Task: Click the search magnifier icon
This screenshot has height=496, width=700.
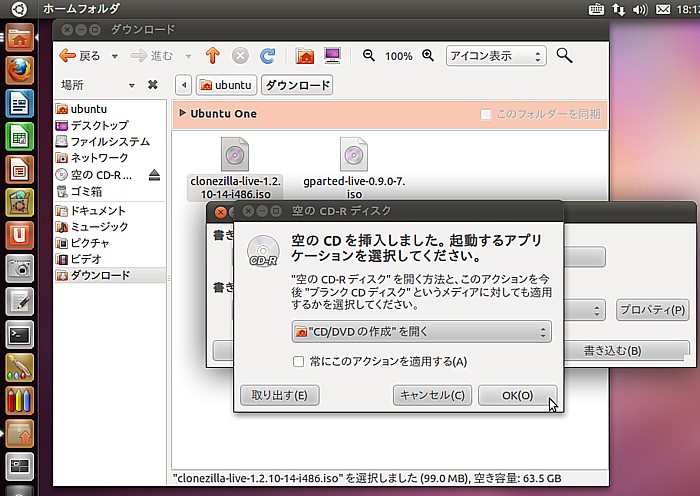Action: pyautogui.click(x=564, y=56)
